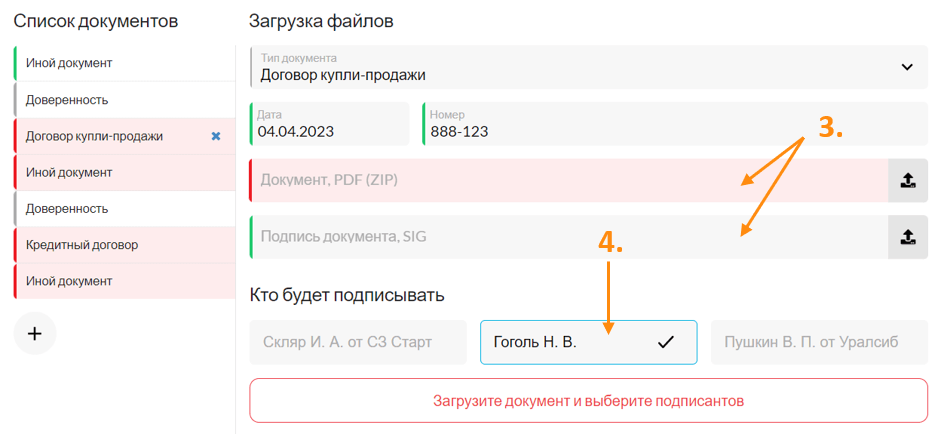Select Кредитный договор in the document list
944x434 pixels.
tap(124, 245)
